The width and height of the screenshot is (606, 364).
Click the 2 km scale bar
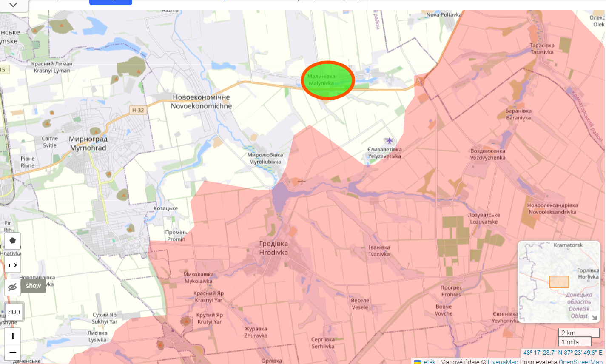point(578,333)
